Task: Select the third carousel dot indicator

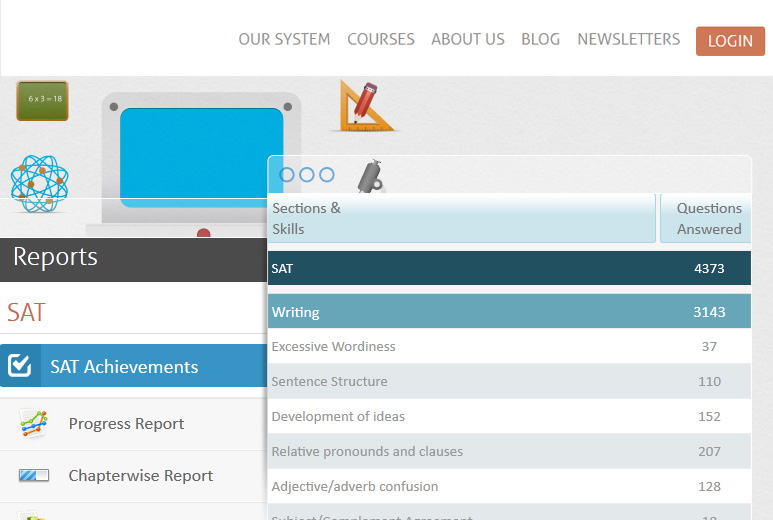Action: tap(327, 174)
